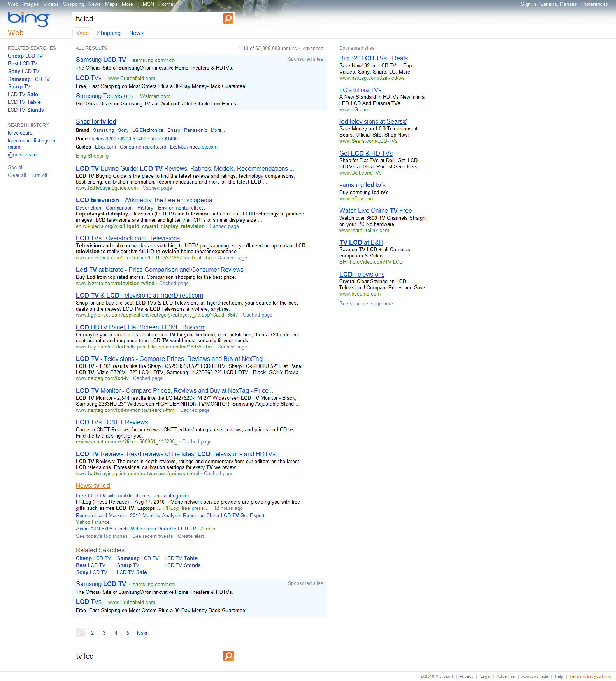The image size is (616, 681).
Task: Click the Bing logo
Action: [29, 19]
